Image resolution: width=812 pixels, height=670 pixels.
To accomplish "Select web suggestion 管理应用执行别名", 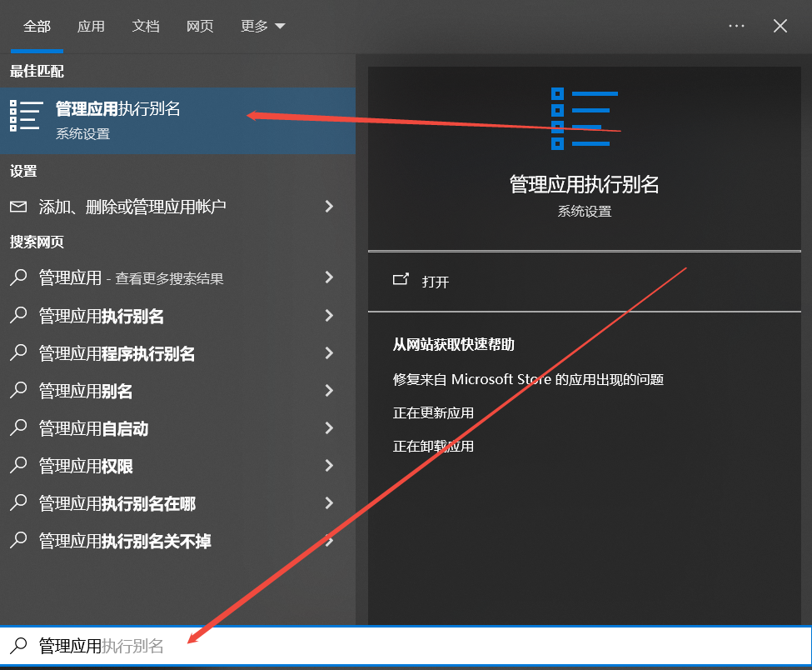I will click(177, 316).
